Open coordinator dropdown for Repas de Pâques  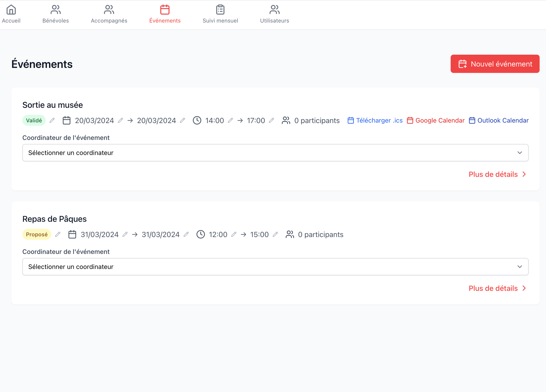coord(275,267)
